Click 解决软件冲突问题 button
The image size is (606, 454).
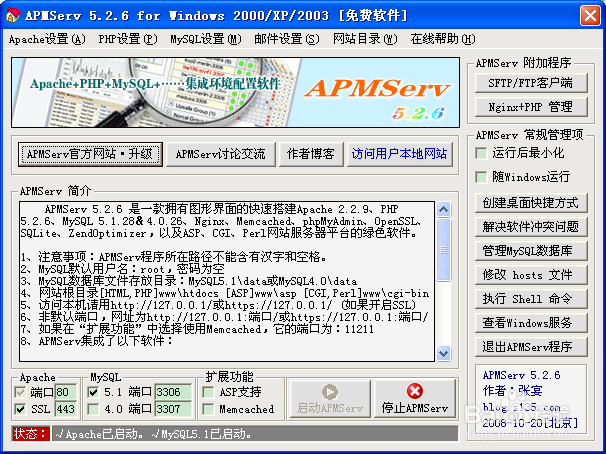tap(531, 227)
